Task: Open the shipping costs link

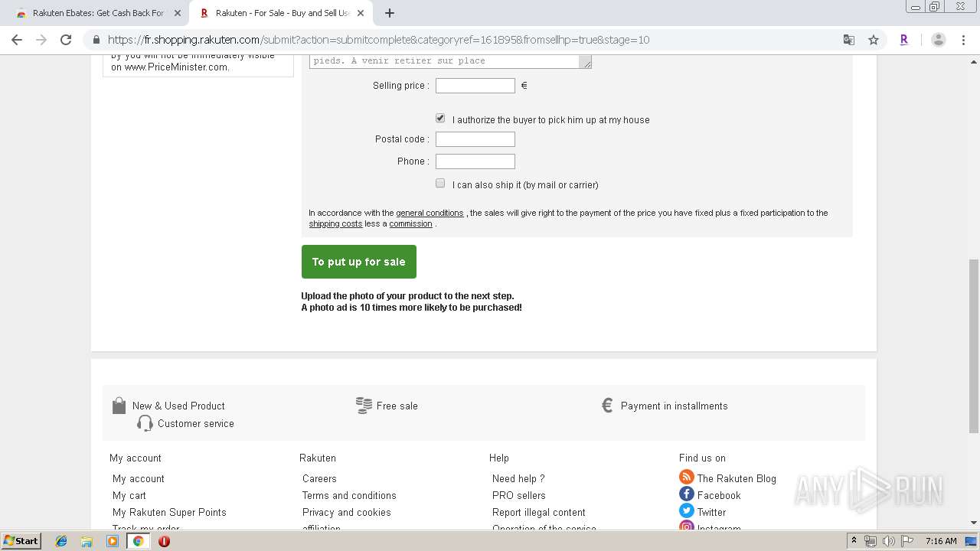Action: click(335, 223)
